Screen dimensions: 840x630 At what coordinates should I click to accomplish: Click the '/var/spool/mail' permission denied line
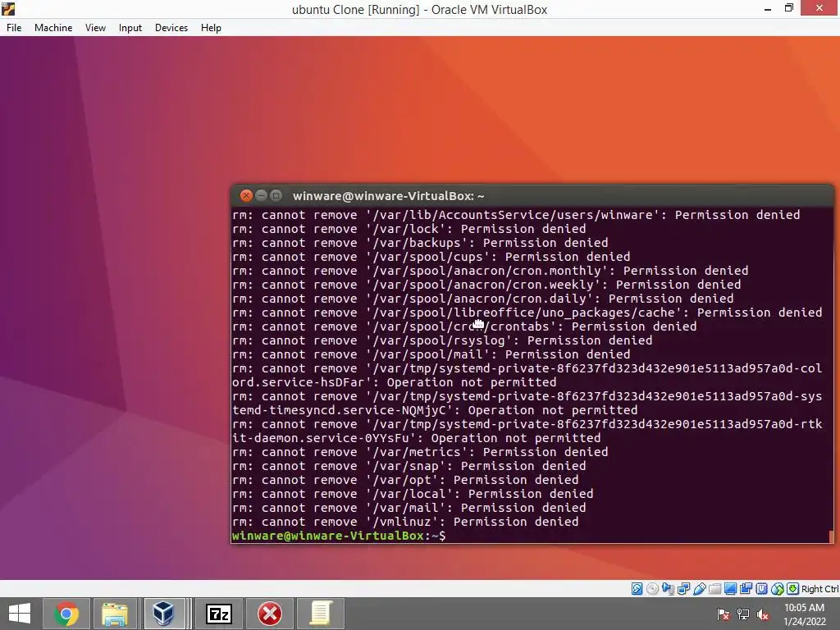(x=431, y=354)
